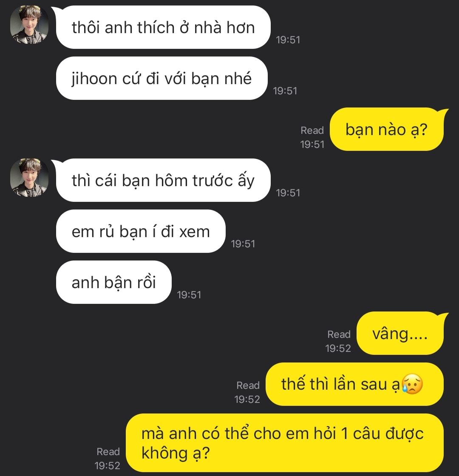Click 'Read' label beside 'vâng....'
This screenshot has height=476, width=459.
[339, 334]
